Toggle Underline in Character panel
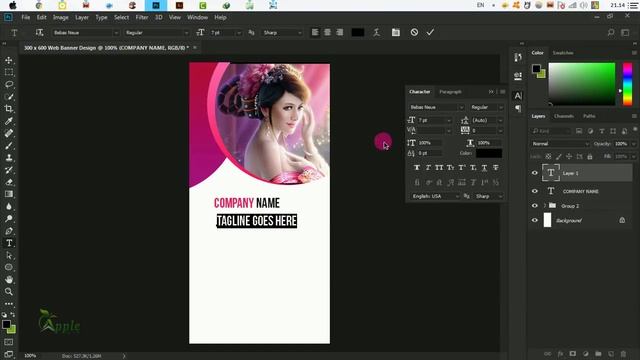Screen dimensions: 640x360 point(484,168)
